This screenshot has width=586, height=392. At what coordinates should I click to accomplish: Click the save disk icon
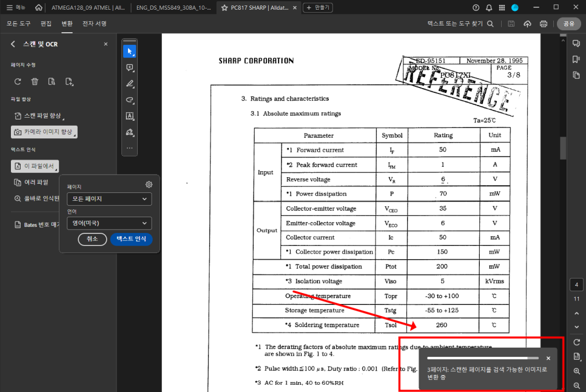511,24
